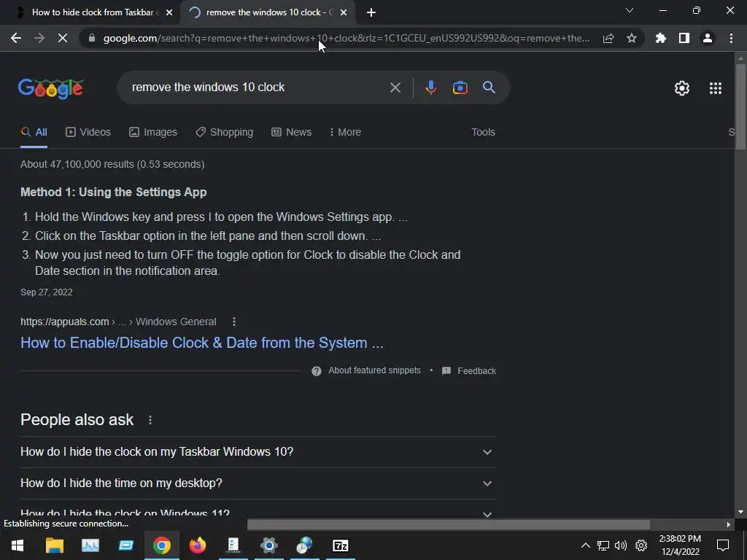Open 'How to Enable/Disable Clock & Date' result
The height and width of the screenshot is (560, 747).
tap(202, 343)
